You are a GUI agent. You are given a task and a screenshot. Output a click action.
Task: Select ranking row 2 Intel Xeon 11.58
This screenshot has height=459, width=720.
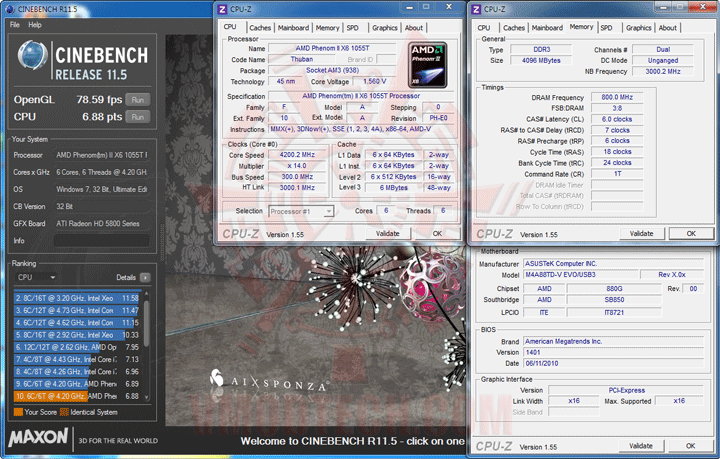click(77, 298)
